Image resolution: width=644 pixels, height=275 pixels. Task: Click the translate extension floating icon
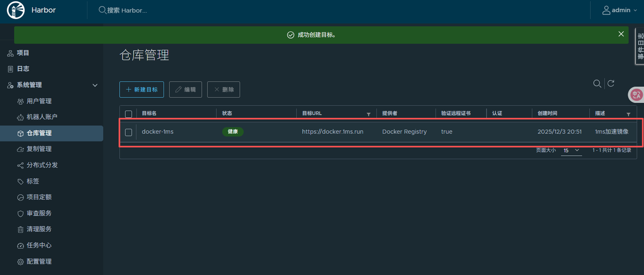636,94
